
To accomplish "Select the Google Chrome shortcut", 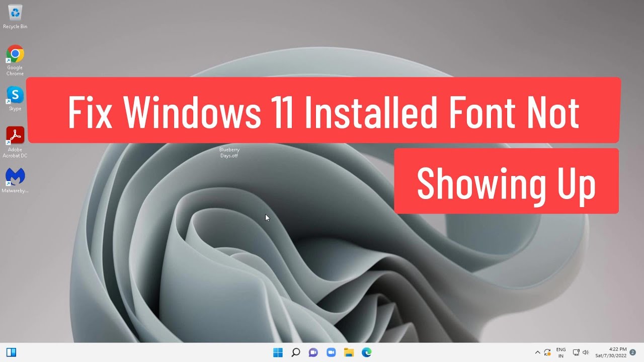I will [x=15, y=60].
